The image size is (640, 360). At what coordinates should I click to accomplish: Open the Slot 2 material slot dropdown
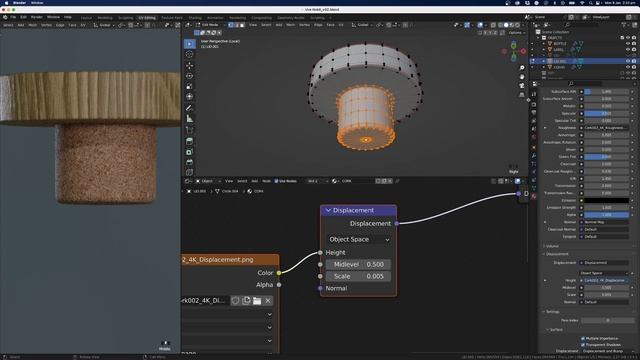point(318,181)
